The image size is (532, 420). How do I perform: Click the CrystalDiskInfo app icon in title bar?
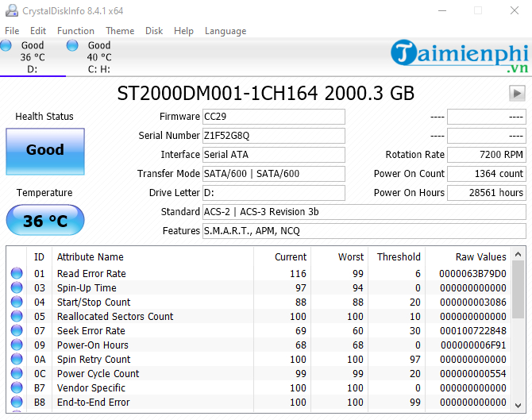tap(10, 11)
